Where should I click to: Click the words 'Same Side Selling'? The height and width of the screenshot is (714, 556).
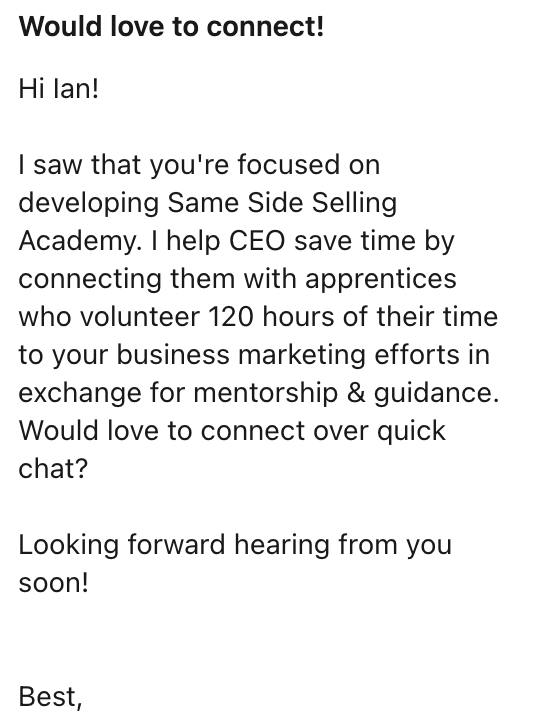(282, 202)
